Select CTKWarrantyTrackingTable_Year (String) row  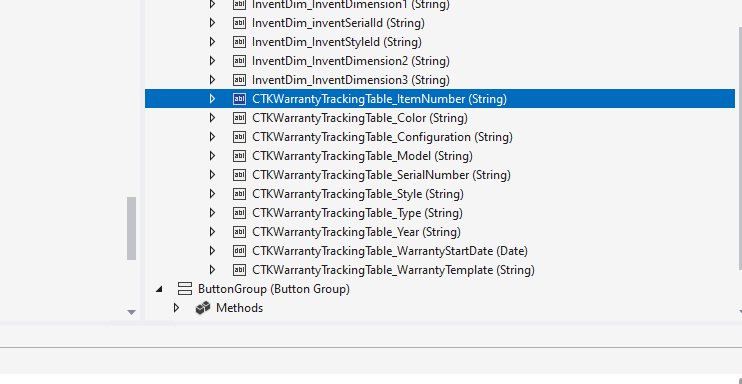440,232
